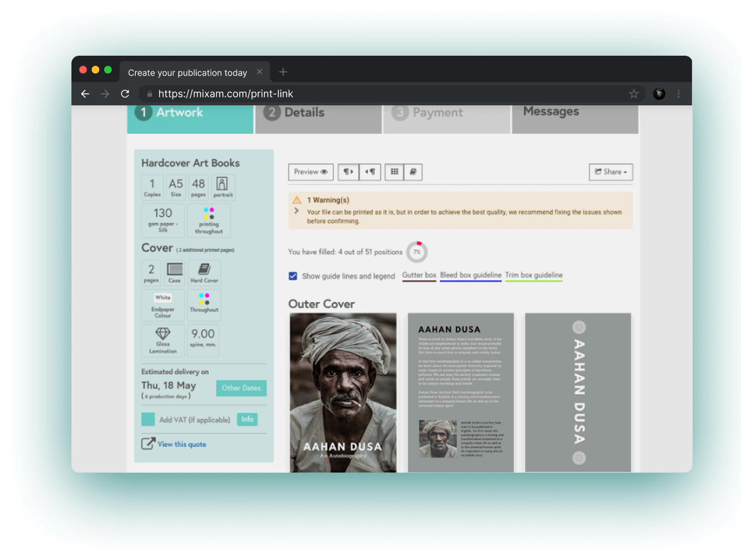This screenshot has height=560, width=741.
Task: Click the portrait orientation icon
Action: [x=223, y=184]
